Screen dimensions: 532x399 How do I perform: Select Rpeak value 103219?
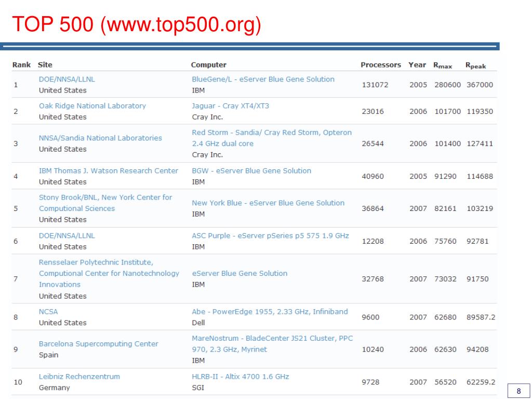(x=480, y=208)
